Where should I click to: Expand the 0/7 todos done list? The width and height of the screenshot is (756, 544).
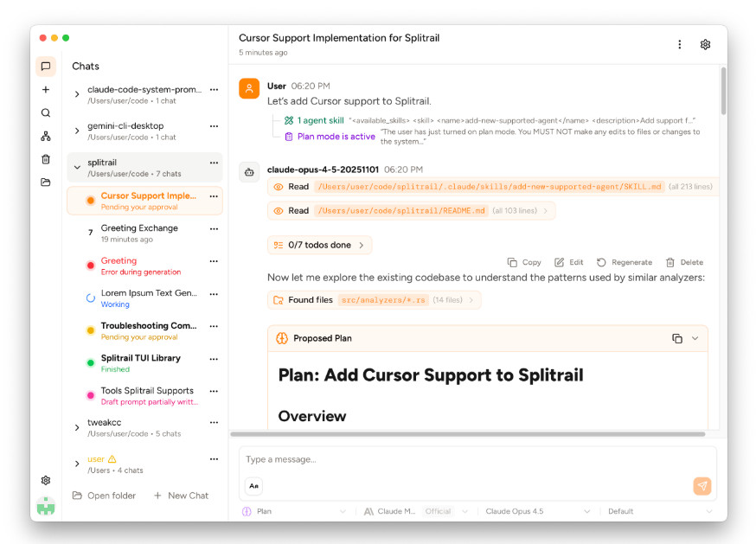pyautogui.click(x=319, y=245)
